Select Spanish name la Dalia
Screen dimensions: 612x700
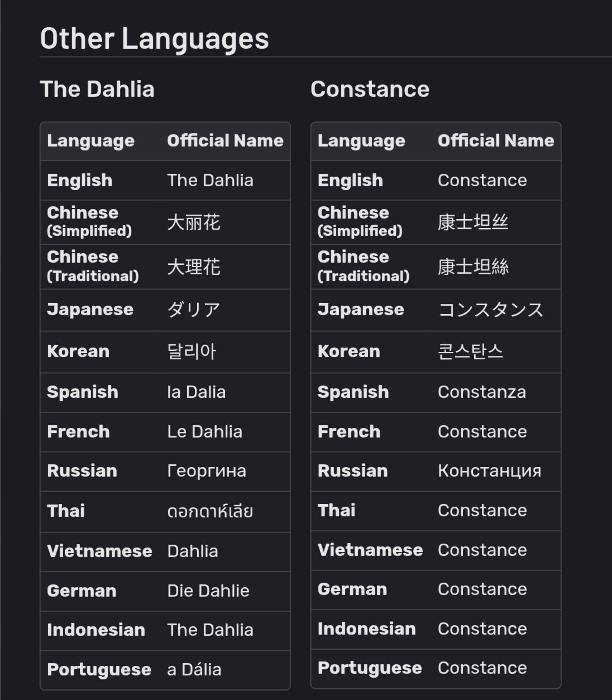tap(197, 392)
